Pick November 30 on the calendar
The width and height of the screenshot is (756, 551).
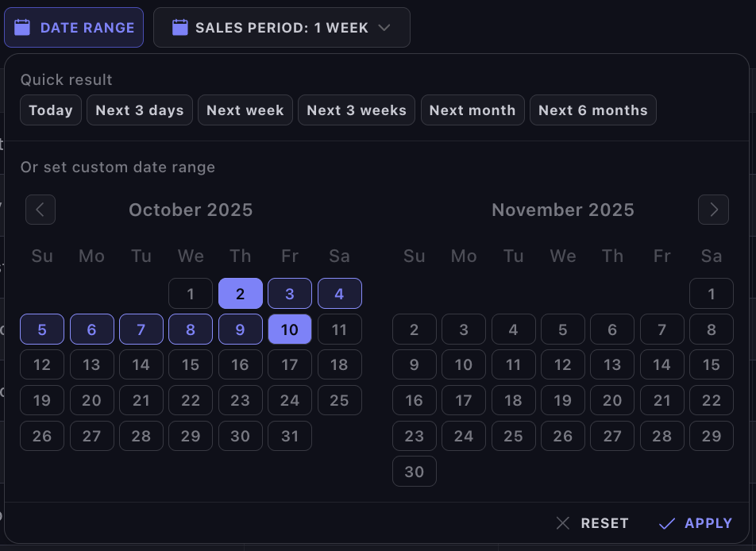pos(415,472)
